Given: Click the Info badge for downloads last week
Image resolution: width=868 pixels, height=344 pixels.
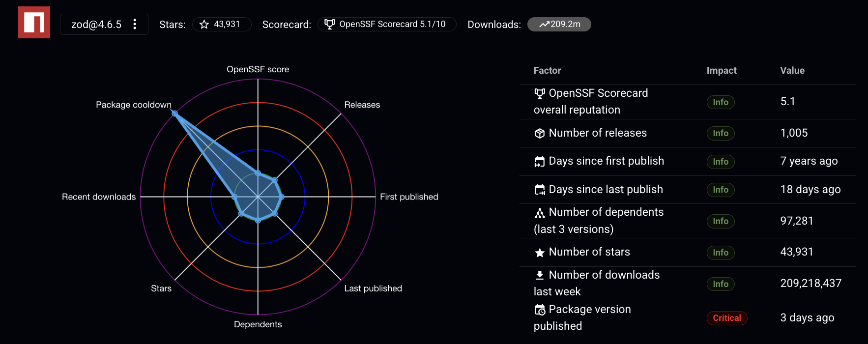Looking at the screenshot, I should [721, 284].
